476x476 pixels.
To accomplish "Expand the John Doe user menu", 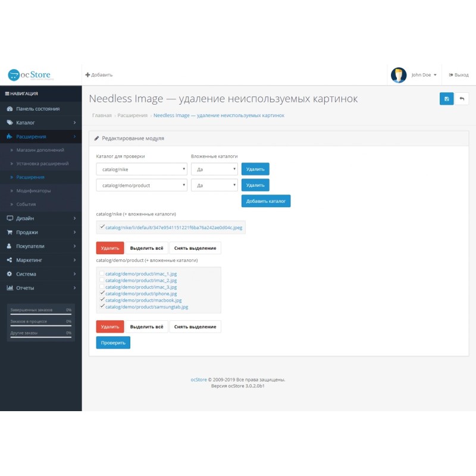I will [x=424, y=75].
